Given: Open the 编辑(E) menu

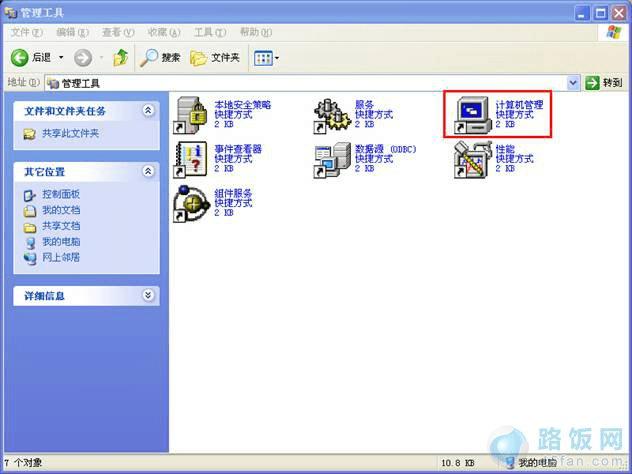Looking at the screenshot, I should pos(72,32).
